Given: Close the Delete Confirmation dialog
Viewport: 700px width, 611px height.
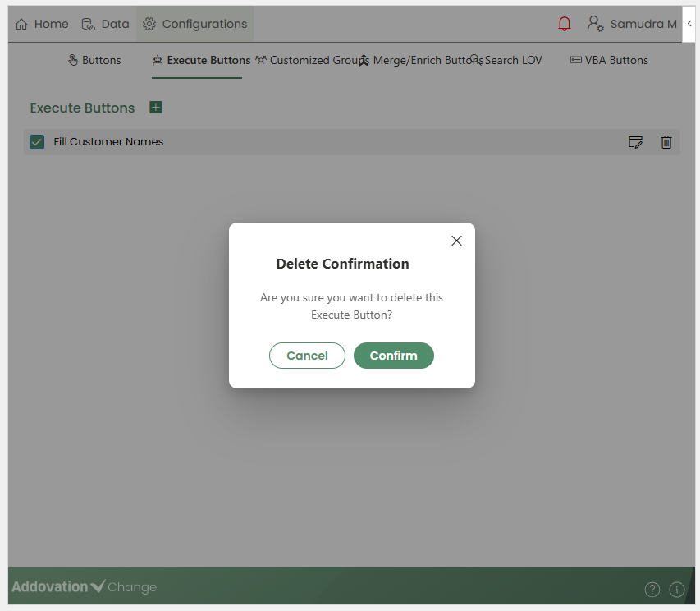Looking at the screenshot, I should click(457, 241).
